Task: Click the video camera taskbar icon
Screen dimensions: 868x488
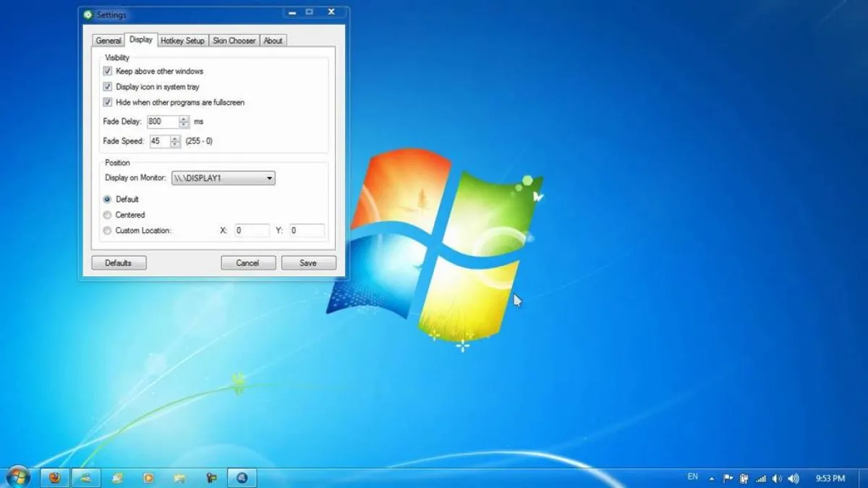Action: tap(211, 478)
